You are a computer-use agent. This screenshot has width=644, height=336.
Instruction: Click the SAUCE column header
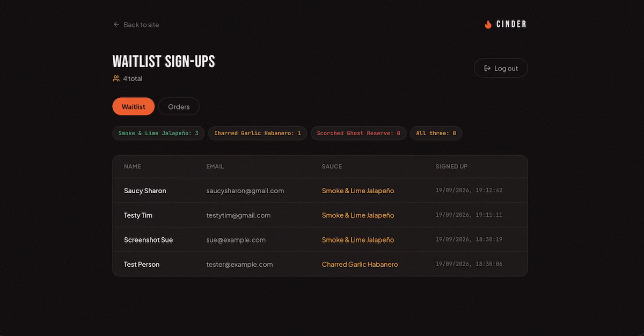tap(332, 166)
